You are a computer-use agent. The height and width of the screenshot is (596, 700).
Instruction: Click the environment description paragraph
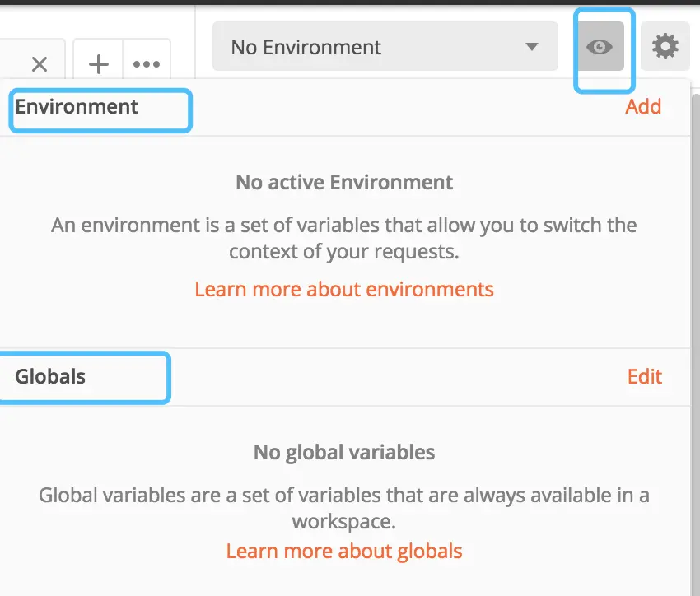pyautogui.click(x=344, y=238)
